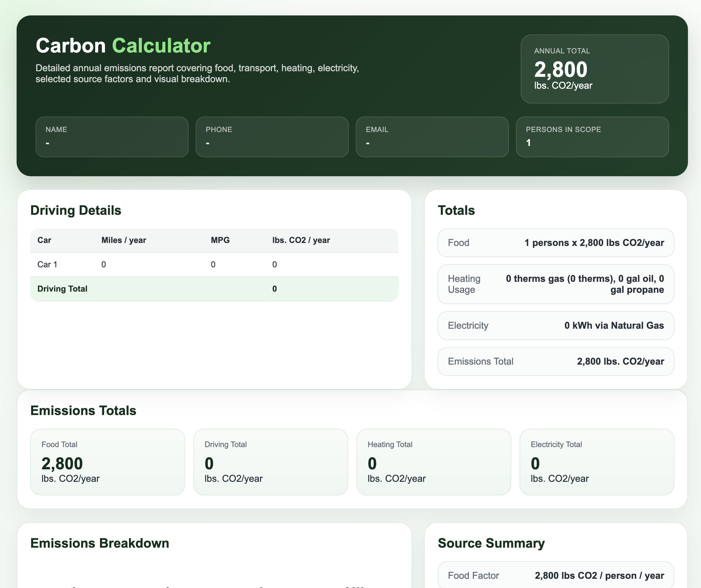This screenshot has width=701, height=588.
Task: Click the Food Factor row
Action: point(555,575)
